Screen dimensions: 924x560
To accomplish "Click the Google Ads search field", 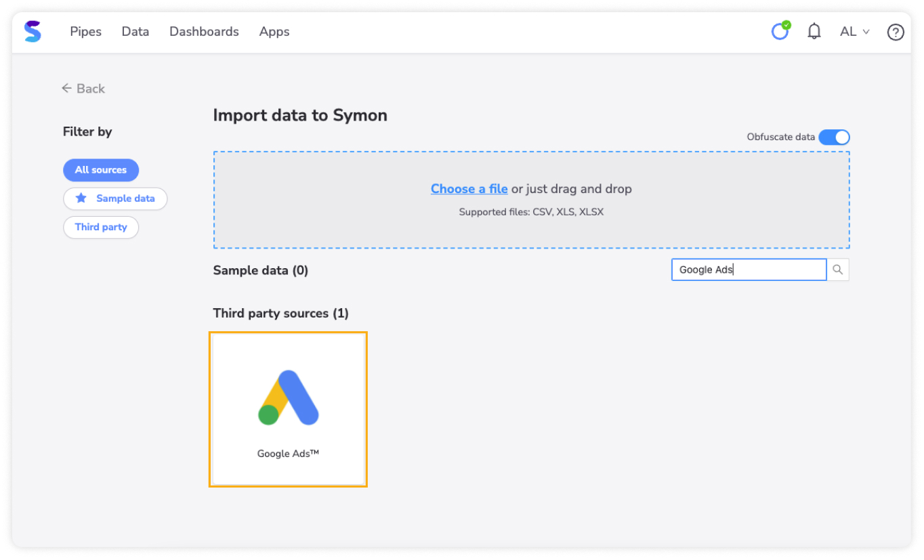I will [749, 270].
